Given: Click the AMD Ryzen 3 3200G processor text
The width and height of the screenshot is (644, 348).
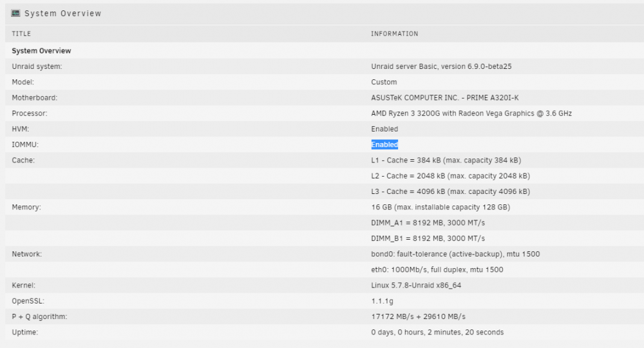Looking at the screenshot, I should coord(471,113).
